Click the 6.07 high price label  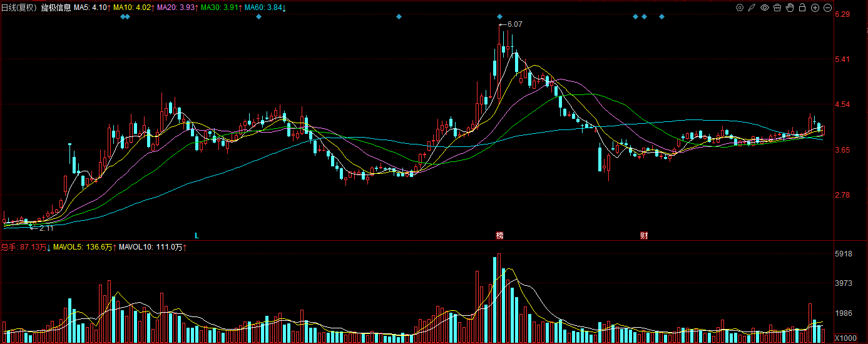[x=514, y=24]
